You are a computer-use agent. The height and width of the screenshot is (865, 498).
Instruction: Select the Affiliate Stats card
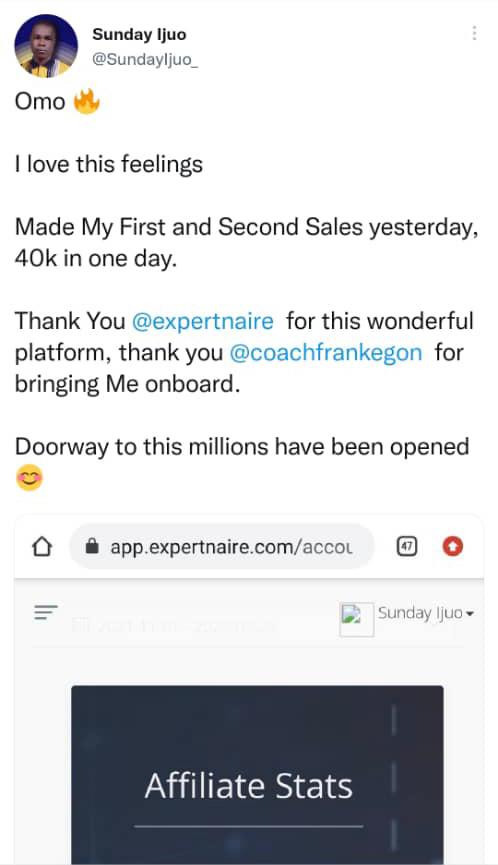(x=257, y=775)
